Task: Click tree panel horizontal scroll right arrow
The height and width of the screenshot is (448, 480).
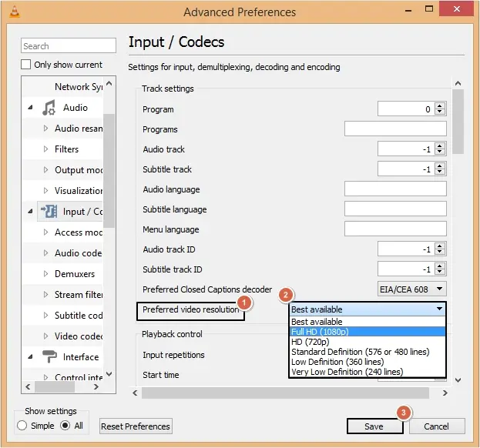Action: 96,387
